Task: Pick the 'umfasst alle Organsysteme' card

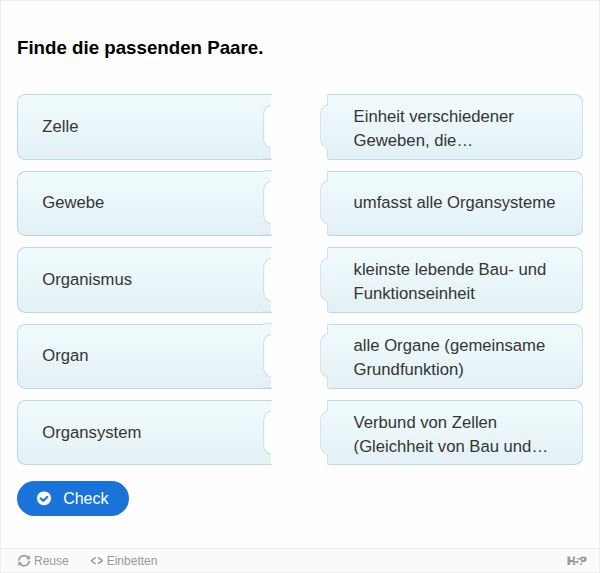Action: click(452, 203)
